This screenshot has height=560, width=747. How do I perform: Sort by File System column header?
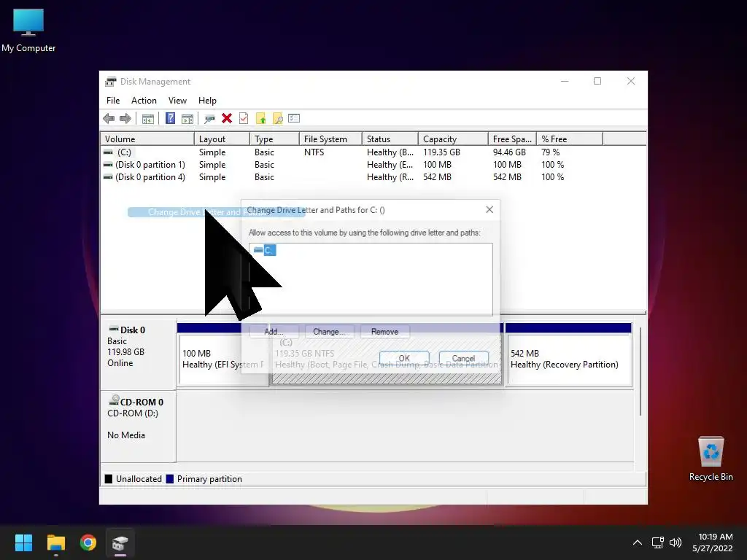click(x=330, y=139)
